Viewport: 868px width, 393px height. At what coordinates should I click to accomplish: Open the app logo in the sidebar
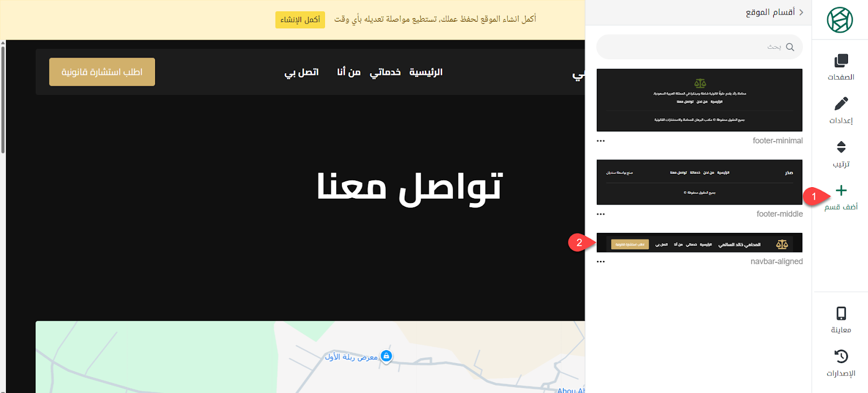pyautogui.click(x=840, y=20)
